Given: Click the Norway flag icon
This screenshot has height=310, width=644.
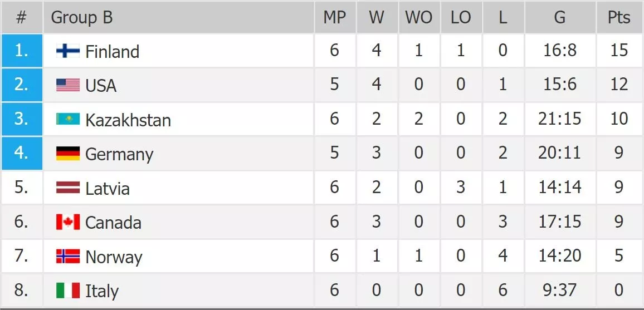Looking at the screenshot, I should pyautogui.click(x=68, y=257).
